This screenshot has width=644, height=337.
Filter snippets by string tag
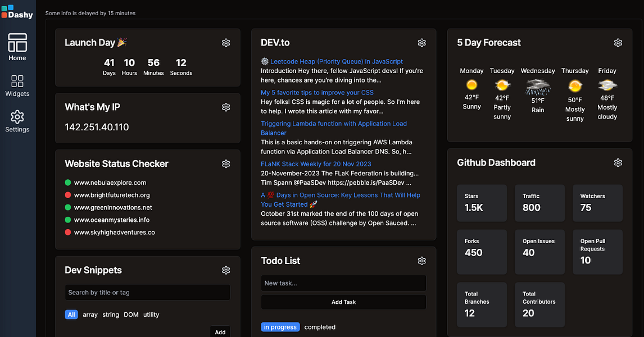(111, 315)
